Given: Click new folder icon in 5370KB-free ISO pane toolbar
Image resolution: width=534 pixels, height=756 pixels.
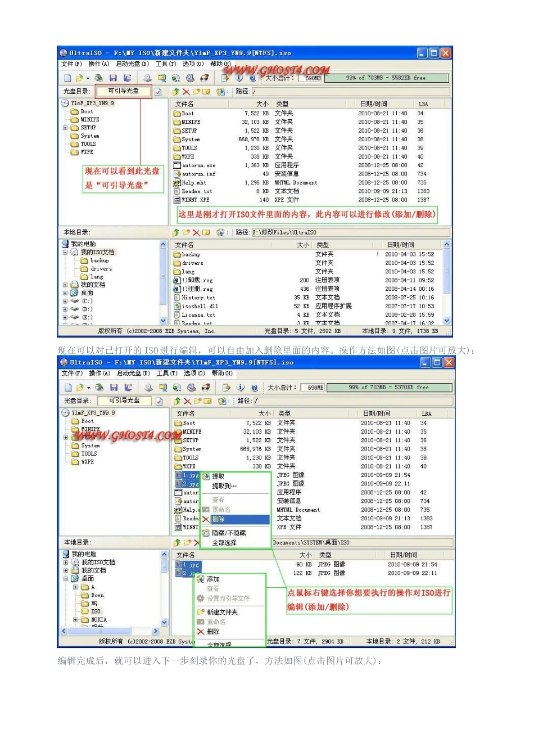Looking at the screenshot, I should [197, 401].
